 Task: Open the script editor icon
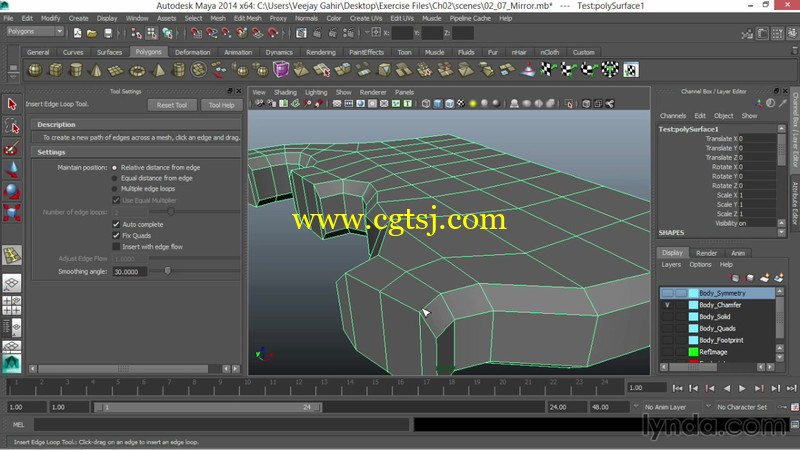(x=794, y=424)
